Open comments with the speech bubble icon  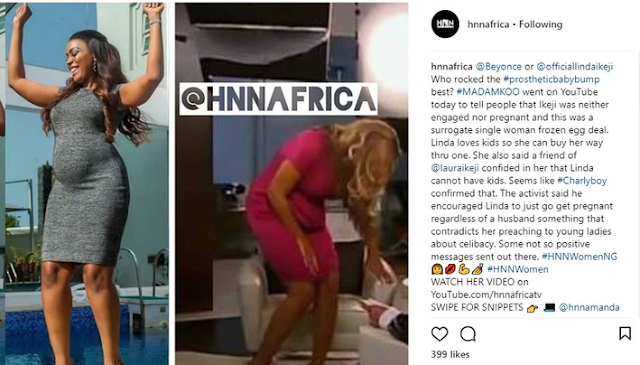click(x=468, y=334)
